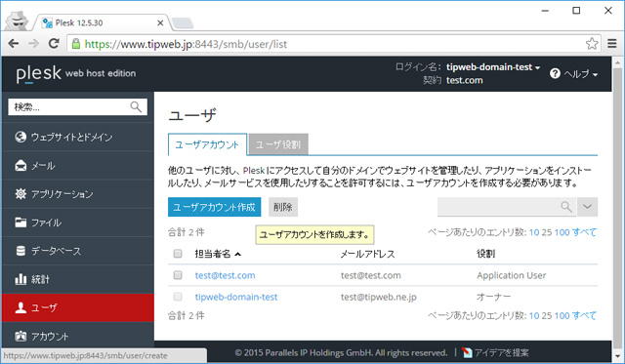The height and width of the screenshot is (364, 625).
Task: Click the 役割 column header
Action: tap(486, 254)
